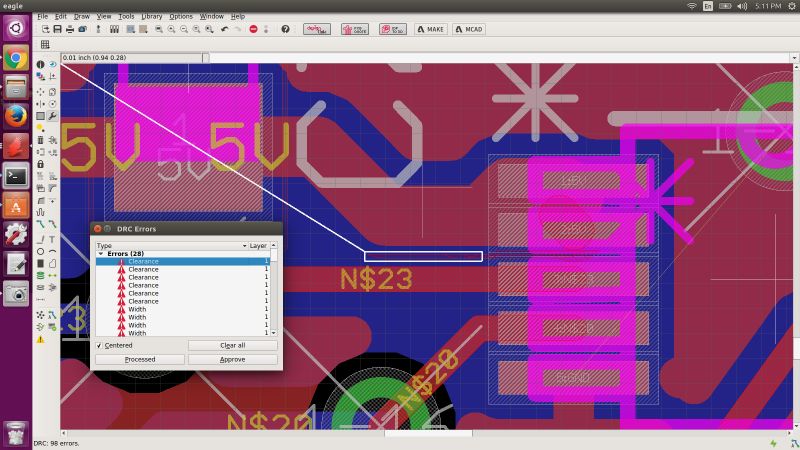800x450 pixels.
Task: Select the first Width error row
Action: [183, 309]
